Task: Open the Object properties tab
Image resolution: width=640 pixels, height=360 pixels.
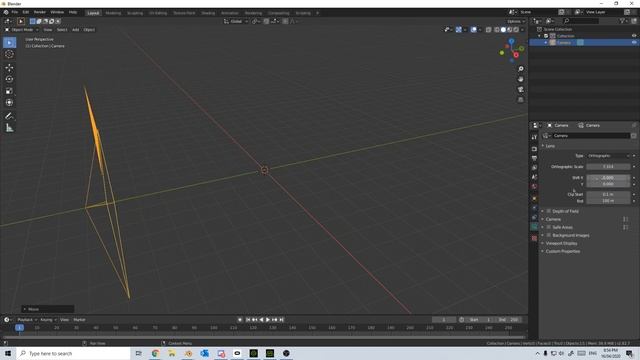Action: coord(534,199)
